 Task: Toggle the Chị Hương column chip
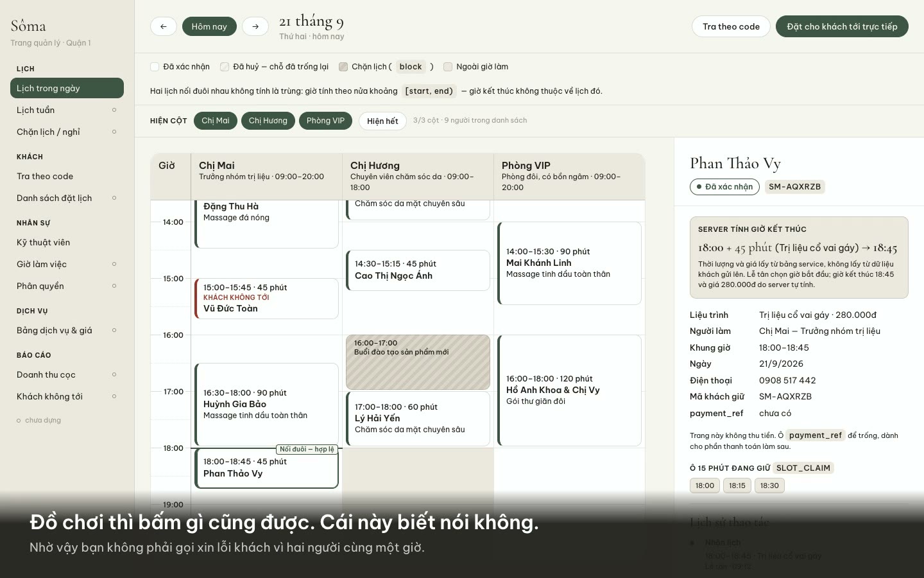pos(268,121)
